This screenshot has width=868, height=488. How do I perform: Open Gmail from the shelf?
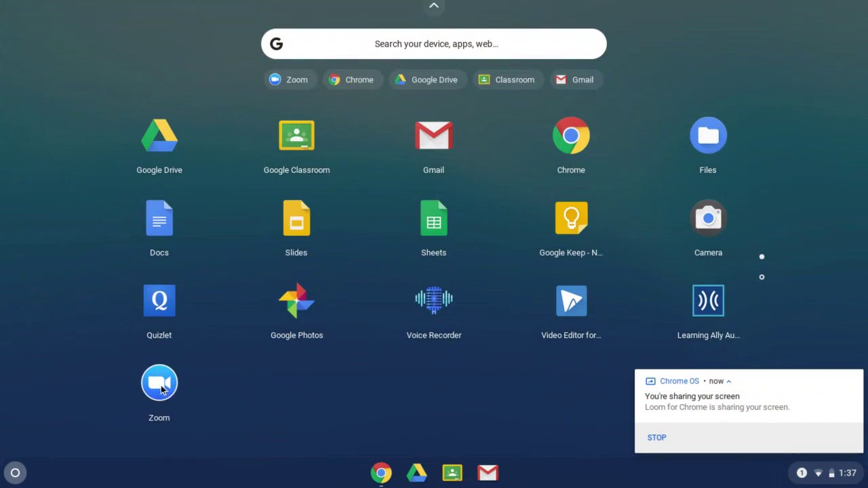pos(488,473)
